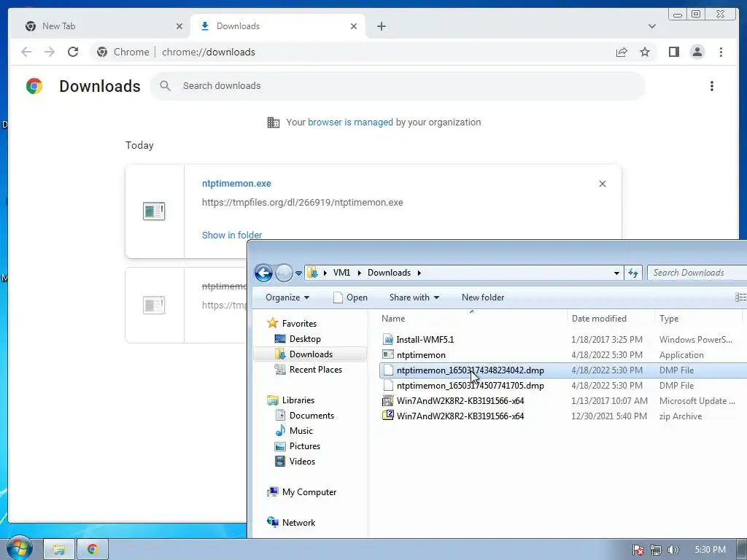Sort by the Date modified column

611,319
